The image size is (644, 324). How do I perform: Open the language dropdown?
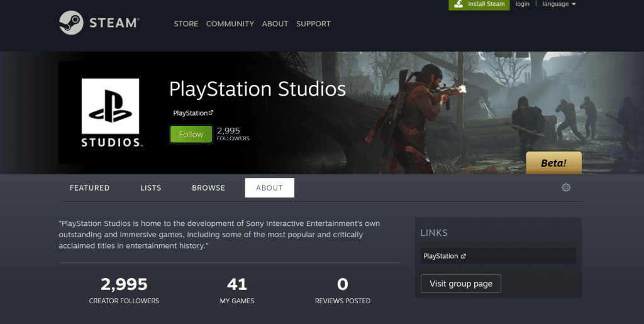[559, 4]
